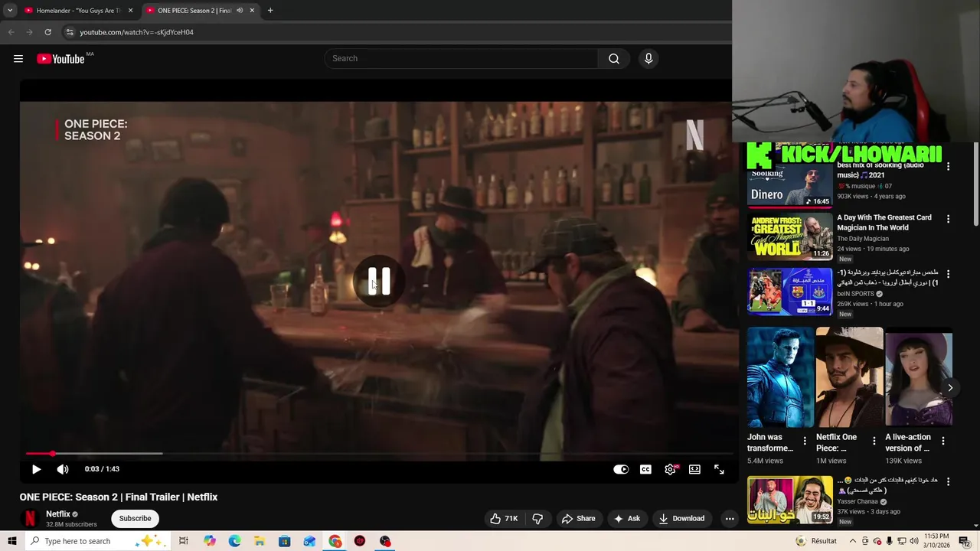The height and width of the screenshot is (551, 980).
Task: Click the video title ONE PIECE: Season 2
Action: [x=119, y=497]
